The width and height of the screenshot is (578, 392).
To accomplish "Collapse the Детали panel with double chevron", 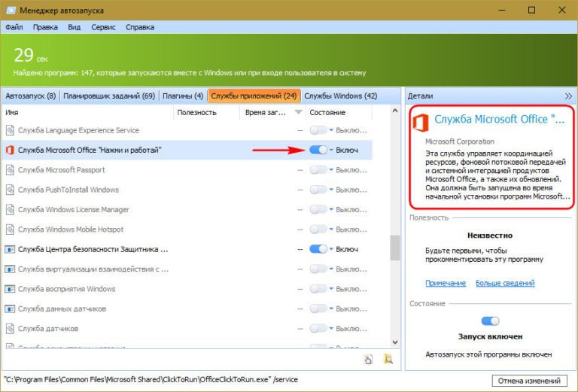I will tap(567, 96).
